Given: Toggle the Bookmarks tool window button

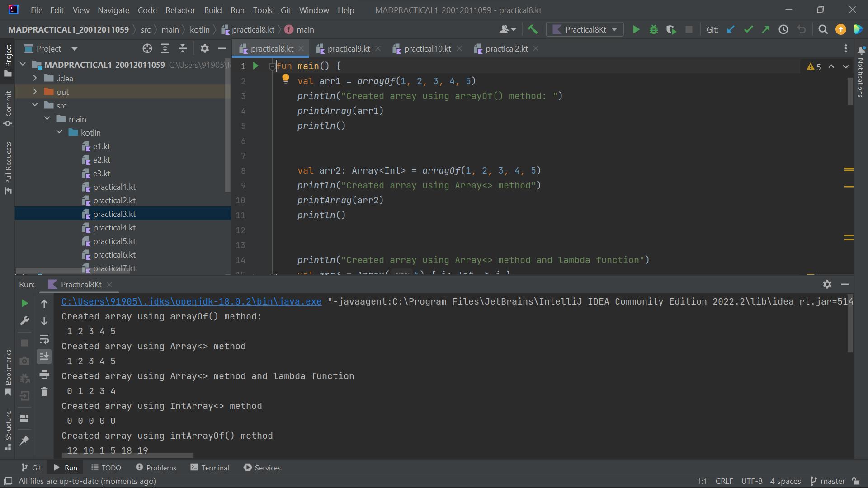Looking at the screenshot, I should pos(8,373).
